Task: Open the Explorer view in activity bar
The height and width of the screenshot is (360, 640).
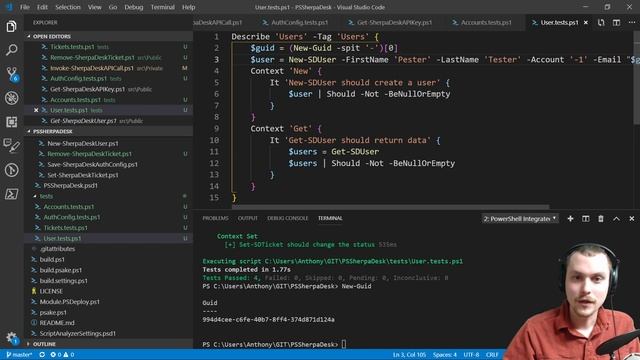Action: (x=11, y=27)
